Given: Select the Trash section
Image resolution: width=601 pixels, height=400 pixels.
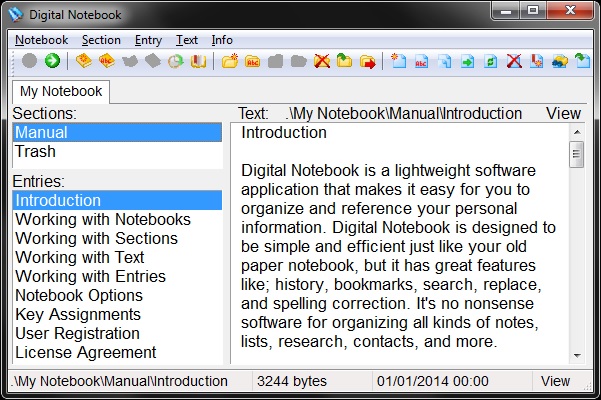Looking at the screenshot, I should pos(117,151).
